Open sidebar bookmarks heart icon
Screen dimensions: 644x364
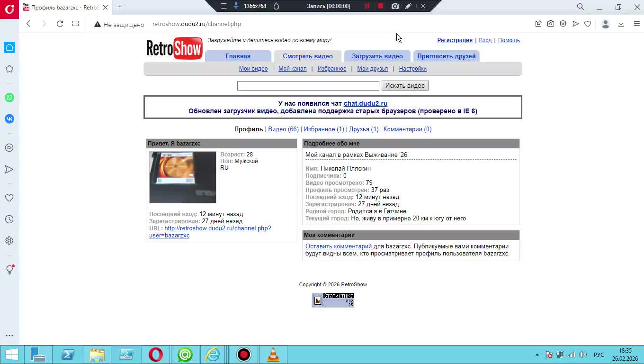click(9, 198)
